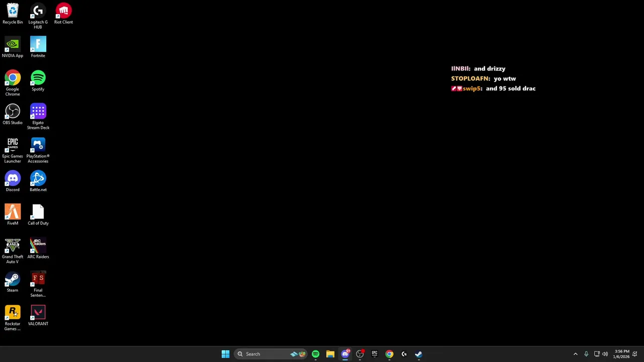Open File Explorer from the taskbar
The height and width of the screenshot is (362, 644).
click(x=330, y=354)
